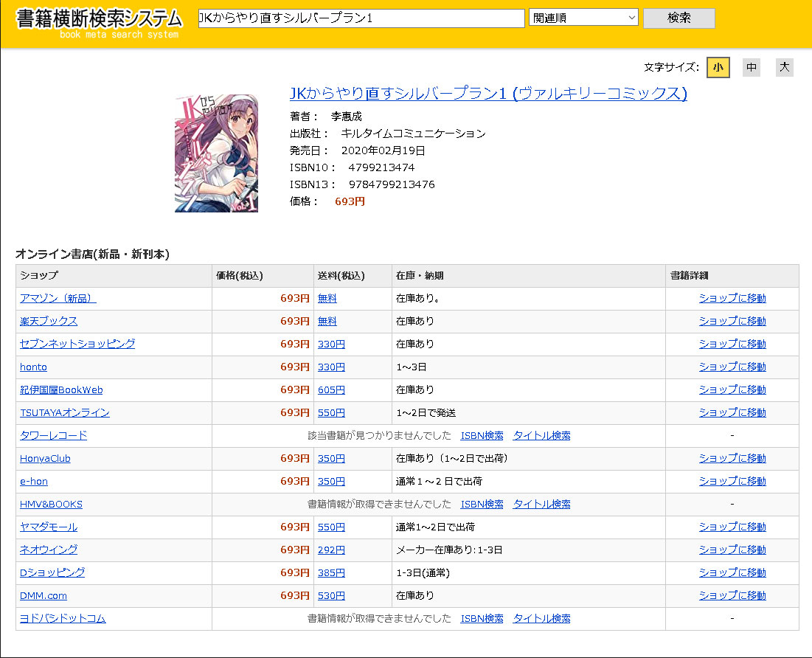Click ショップに移動 in the ネオウイング row

(x=732, y=550)
